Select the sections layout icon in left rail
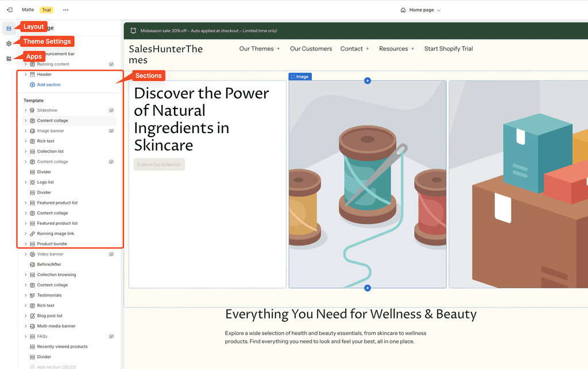The image size is (588, 369). click(x=9, y=29)
